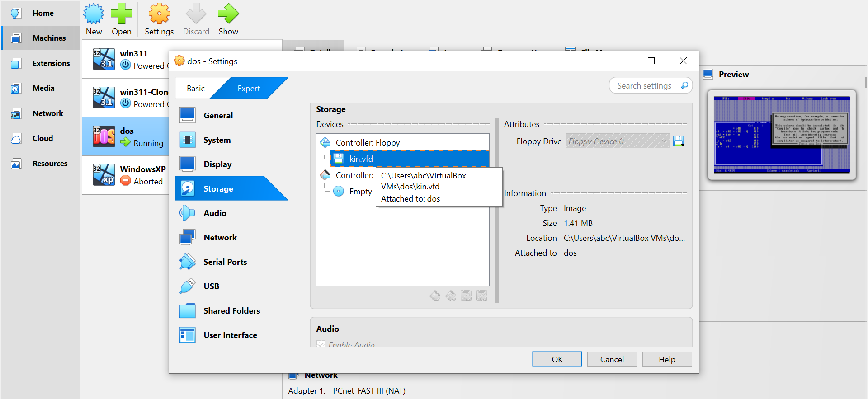
Task: Open the Floppy Drive device dropdown
Action: (x=618, y=141)
